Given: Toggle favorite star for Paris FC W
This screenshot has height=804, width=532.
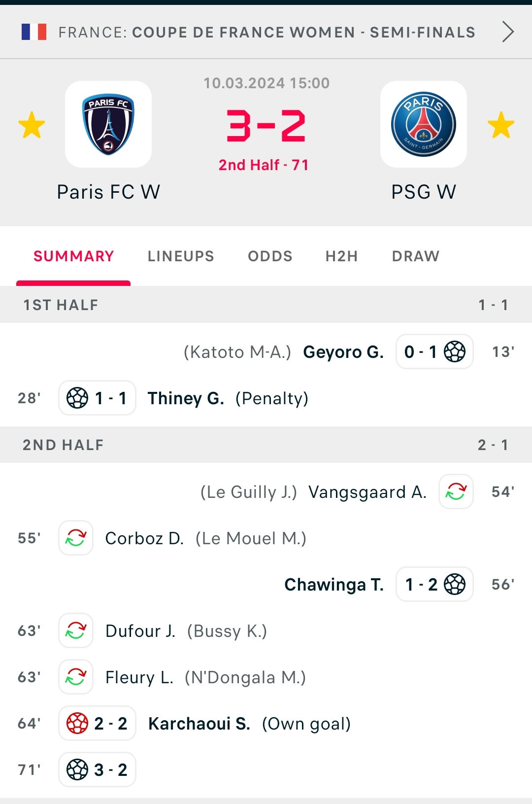Looking at the screenshot, I should click(x=32, y=125).
